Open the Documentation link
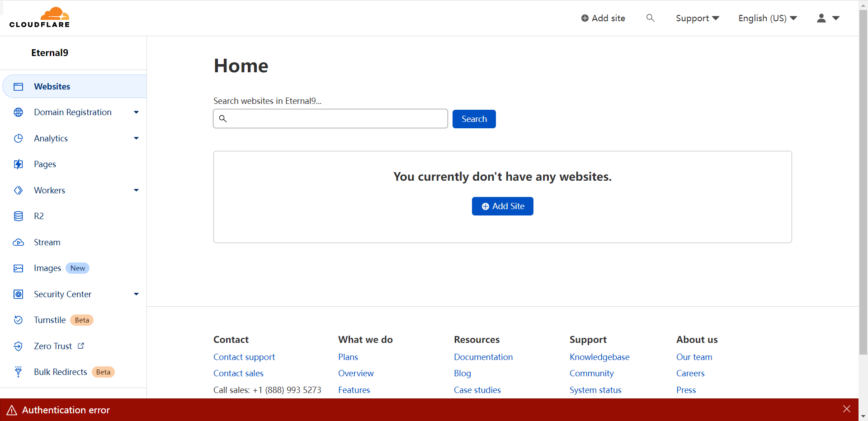This screenshot has height=421, width=868. click(483, 357)
